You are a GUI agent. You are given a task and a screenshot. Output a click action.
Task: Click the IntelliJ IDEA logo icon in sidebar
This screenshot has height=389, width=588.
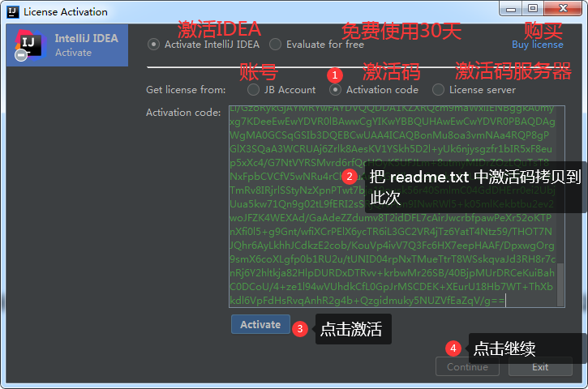coord(29,45)
